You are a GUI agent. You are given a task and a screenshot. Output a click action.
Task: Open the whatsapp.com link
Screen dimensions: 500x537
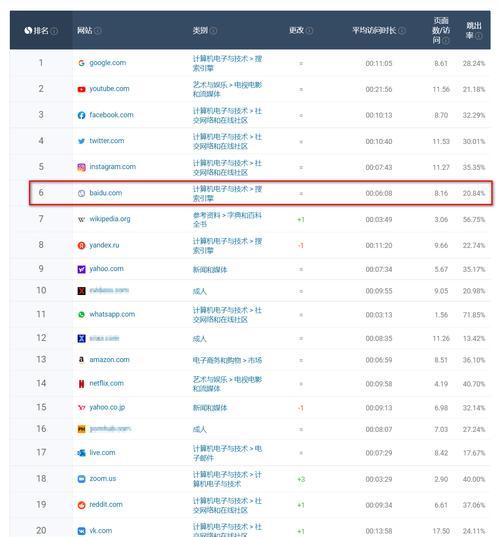click(x=112, y=314)
